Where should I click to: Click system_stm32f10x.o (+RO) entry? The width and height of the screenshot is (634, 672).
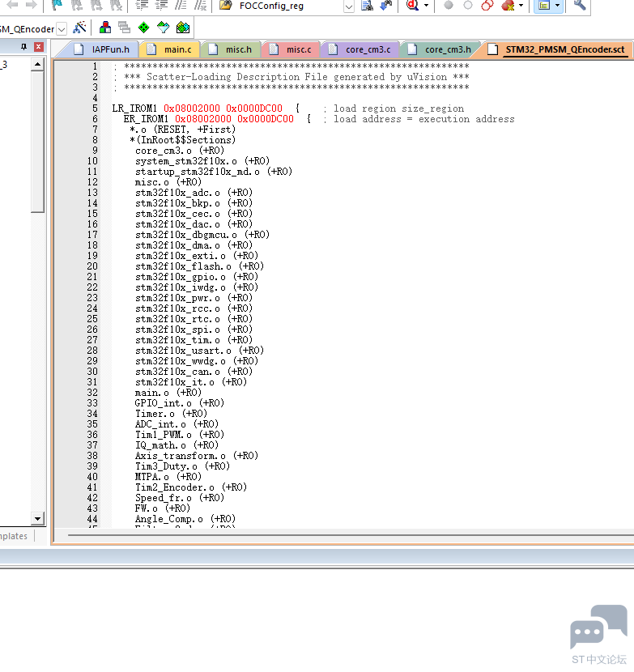pos(202,161)
